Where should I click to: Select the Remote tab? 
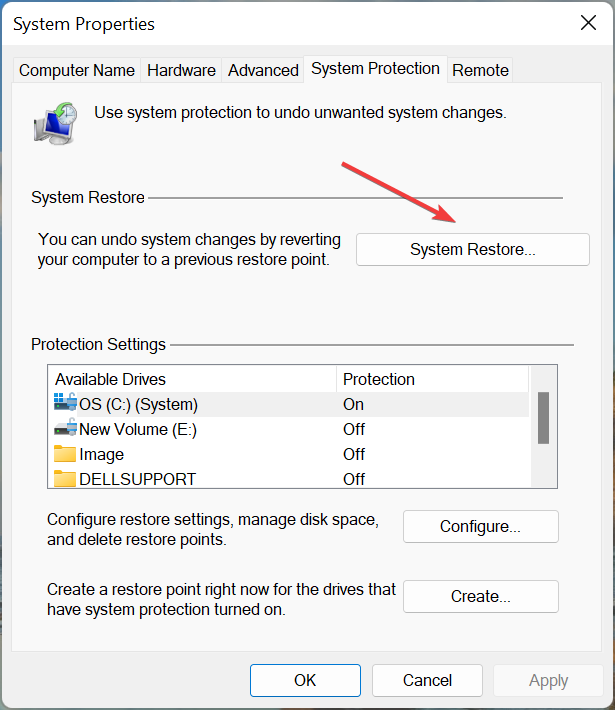pos(480,70)
